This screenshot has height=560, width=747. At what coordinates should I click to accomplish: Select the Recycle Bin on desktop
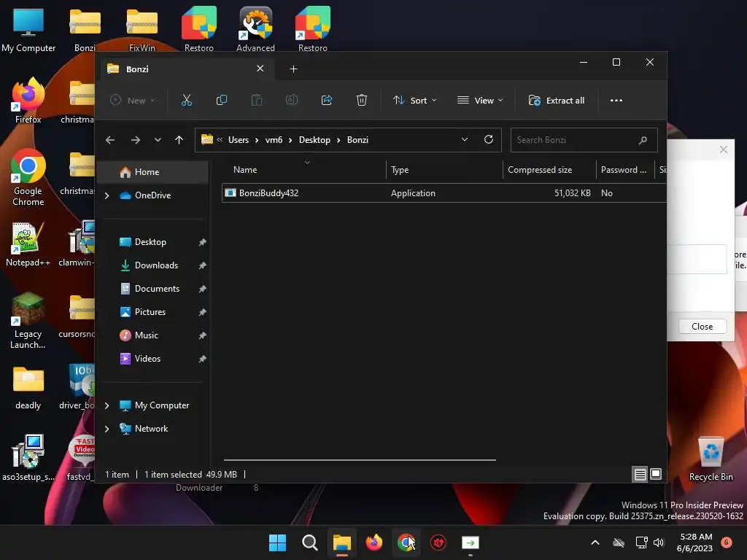click(x=711, y=459)
